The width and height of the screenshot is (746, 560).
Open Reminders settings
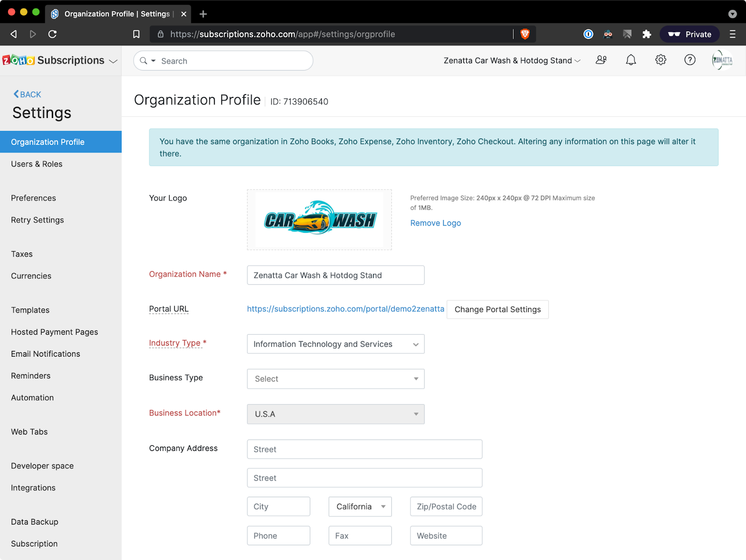31,376
